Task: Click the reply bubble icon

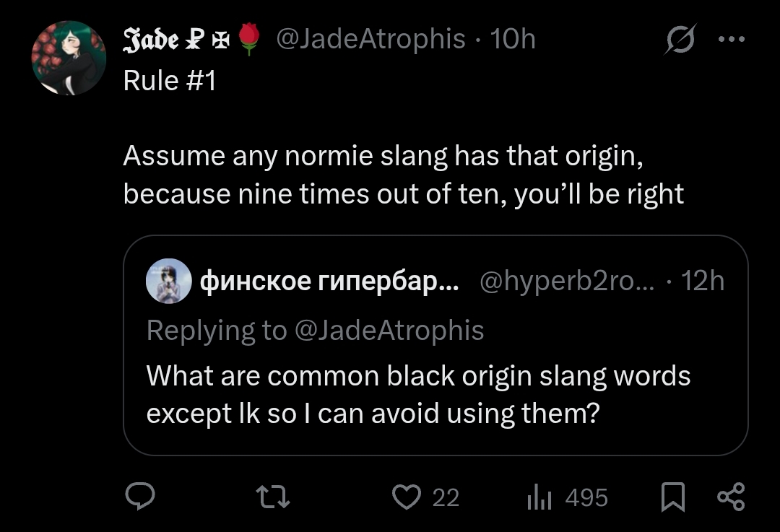Action: click(142, 497)
